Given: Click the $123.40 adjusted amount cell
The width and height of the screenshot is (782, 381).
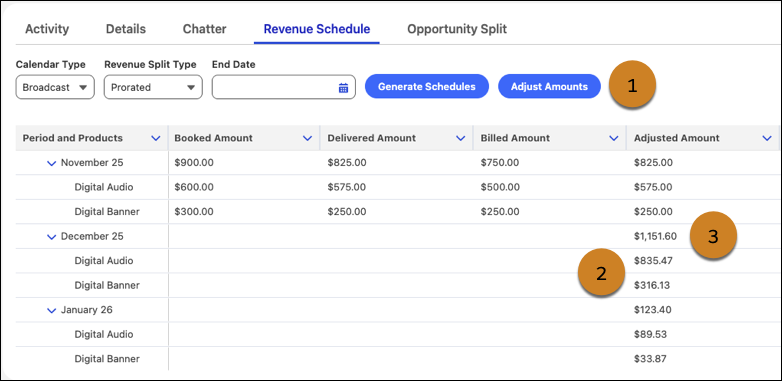Looking at the screenshot, I should point(653,310).
